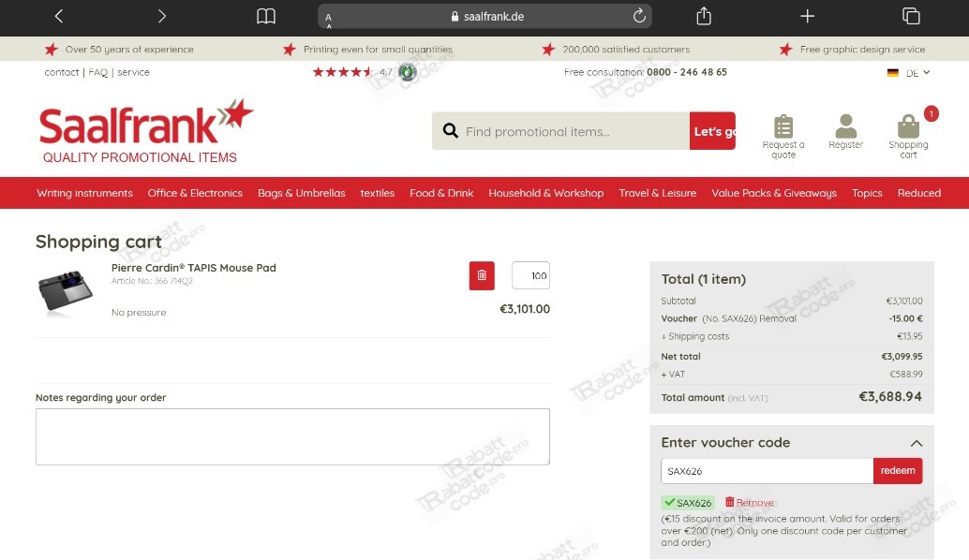Image resolution: width=969 pixels, height=560 pixels.
Task: Click the star rating 4.7
Action: [351, 72]
